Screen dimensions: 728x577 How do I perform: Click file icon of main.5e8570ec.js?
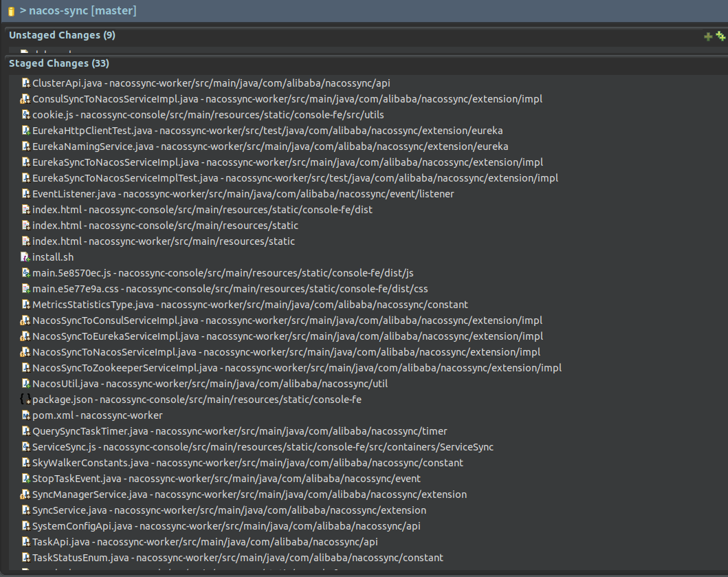tap(26, 273)
